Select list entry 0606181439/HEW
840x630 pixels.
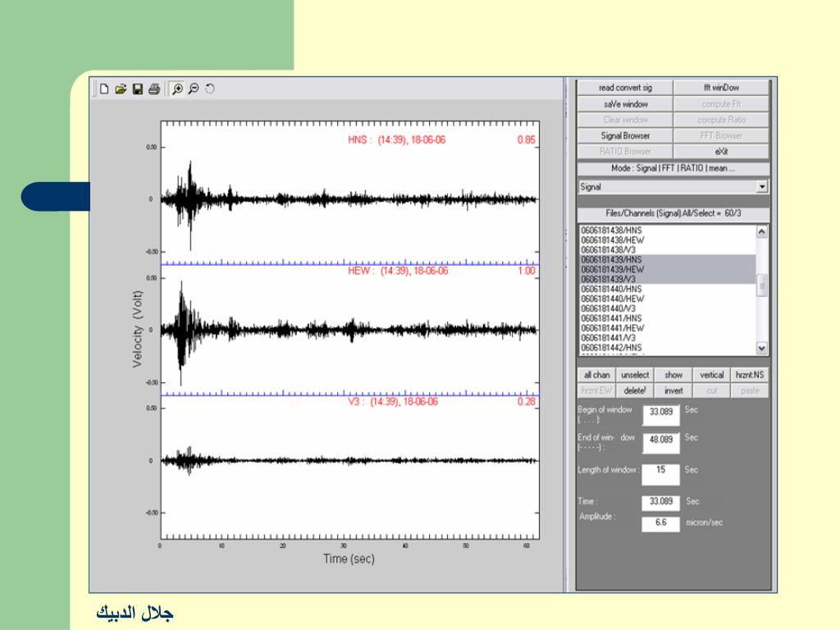pyautogui.click(x=667, y=269)
